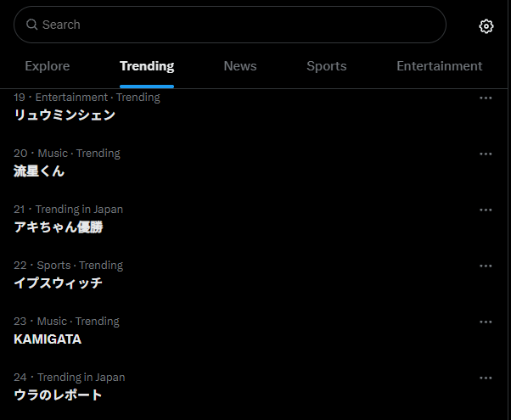Select the Trending tab
This screenshot has height=420, width=511.
pos(147,66)
